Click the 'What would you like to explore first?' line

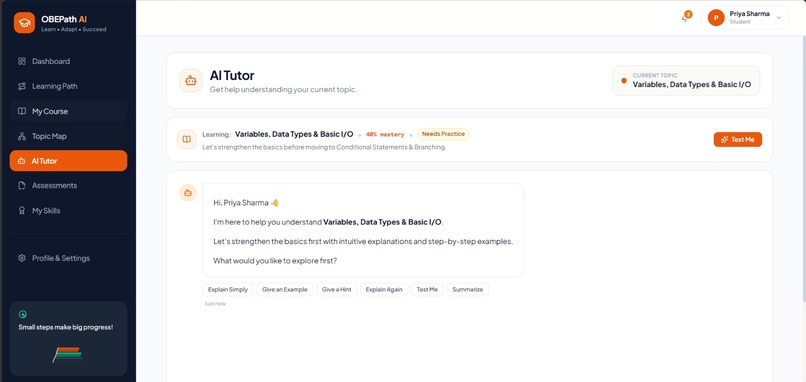(x=275, y=261)
